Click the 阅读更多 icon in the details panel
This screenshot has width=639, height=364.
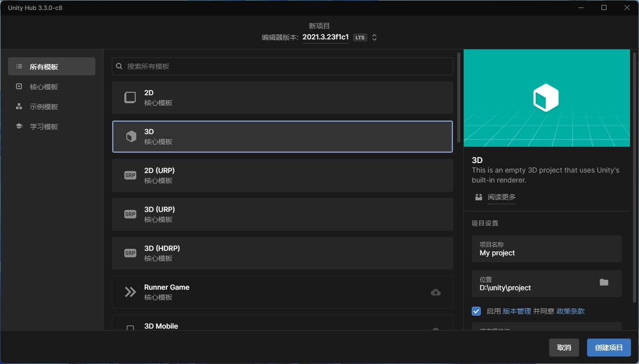coord(479,197)
